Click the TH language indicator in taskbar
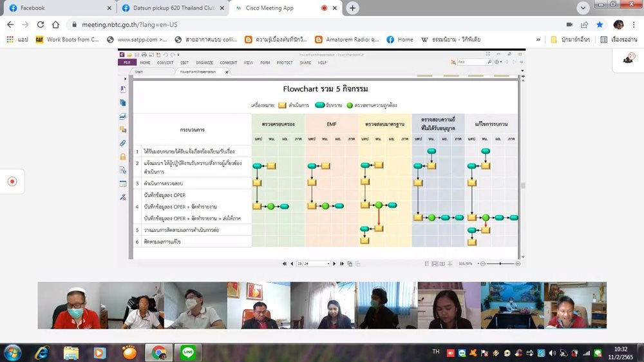This screenshot has width=644, height=362. point(436,352)
